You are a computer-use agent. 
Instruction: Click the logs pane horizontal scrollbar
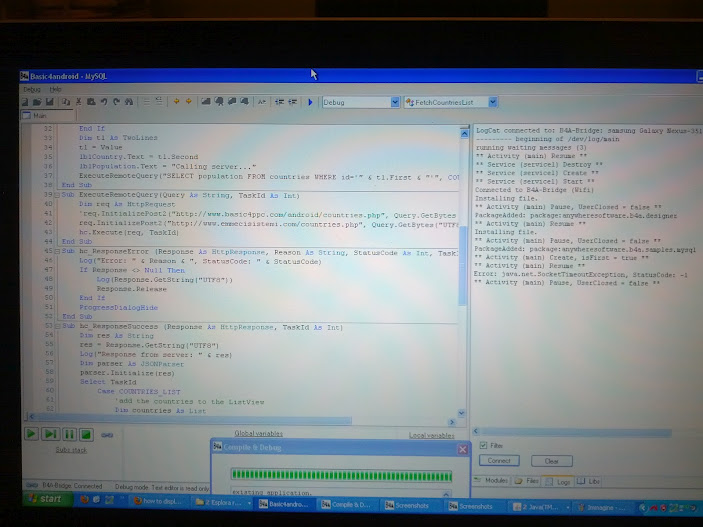point(576,432)
